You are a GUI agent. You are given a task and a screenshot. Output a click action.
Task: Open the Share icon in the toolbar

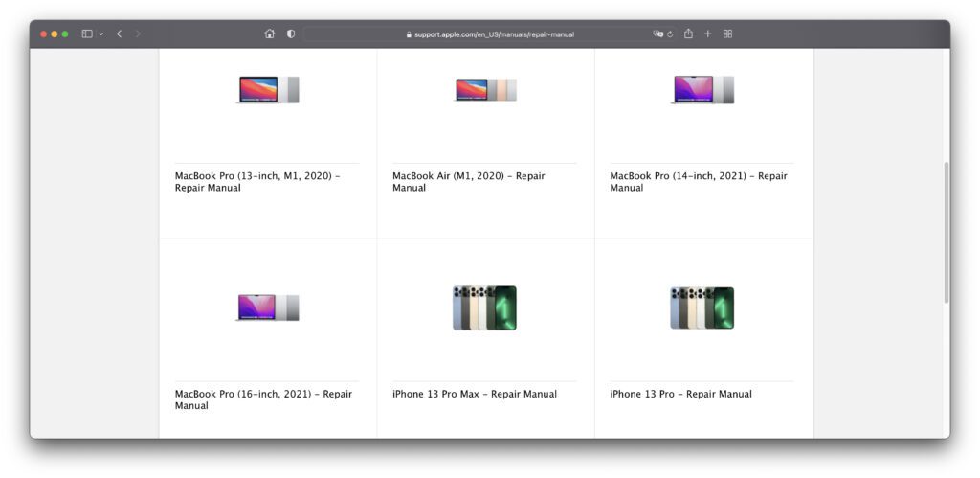point(688,34)
